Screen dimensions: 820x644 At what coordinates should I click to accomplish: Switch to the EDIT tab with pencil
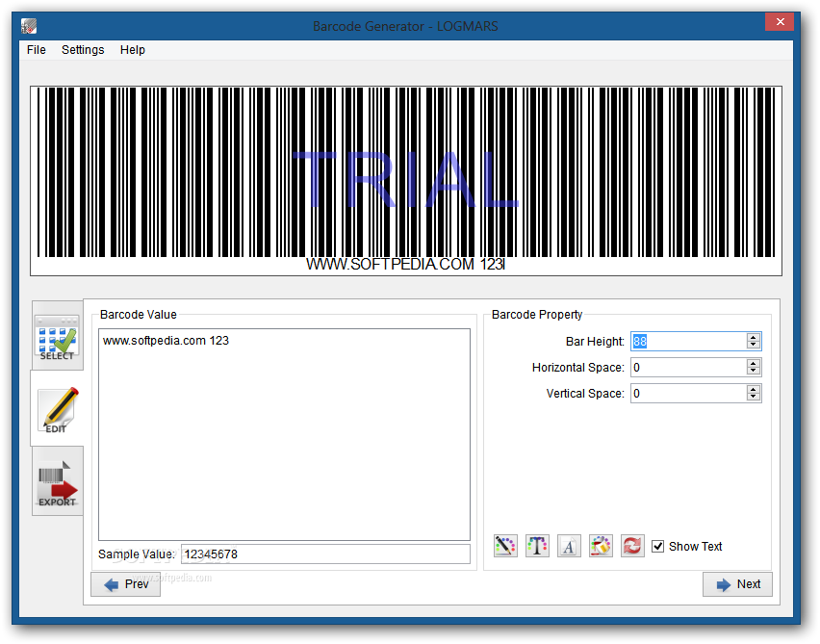pyautogui.click(x=57, y=408)
